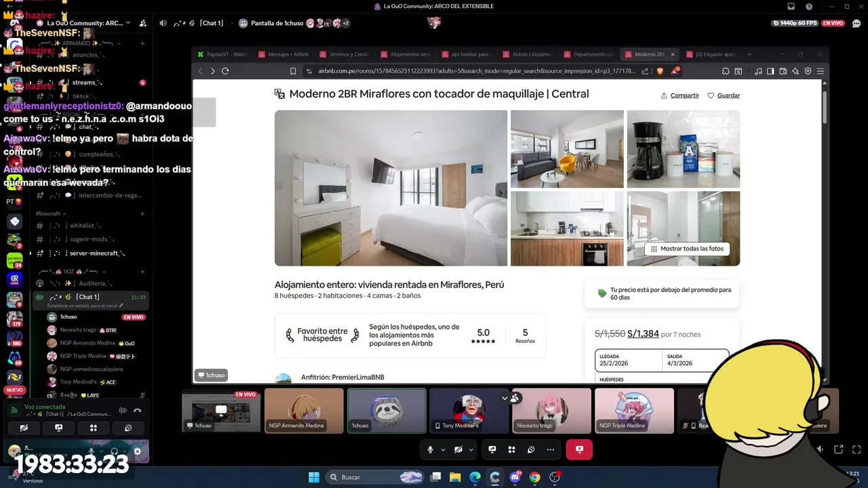Open a new browser tab with plus
The height and width of the screenshot is (488, 868).
[749, 54]
